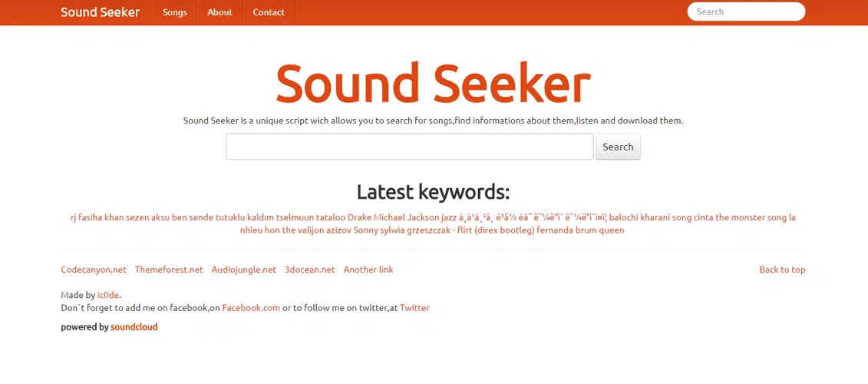Screen dimensions: 868x384
Task: Go to the About page
Action: click(219, 12)
